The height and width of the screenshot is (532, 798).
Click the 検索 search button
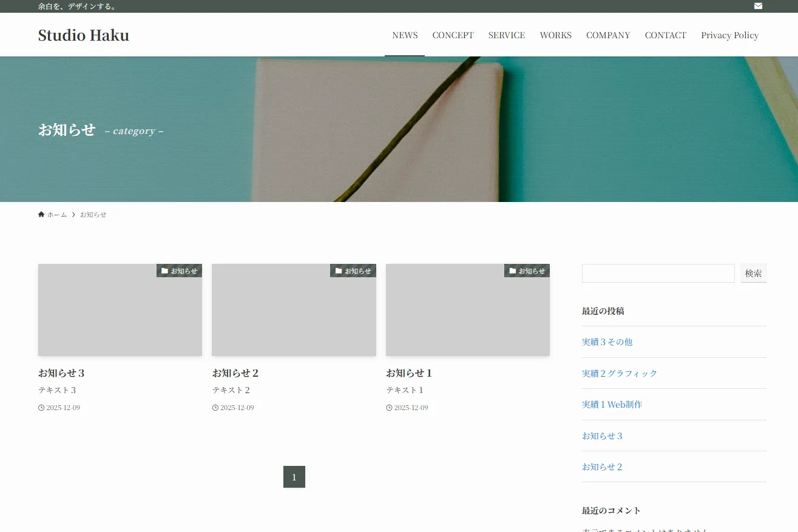coord(753,273)
